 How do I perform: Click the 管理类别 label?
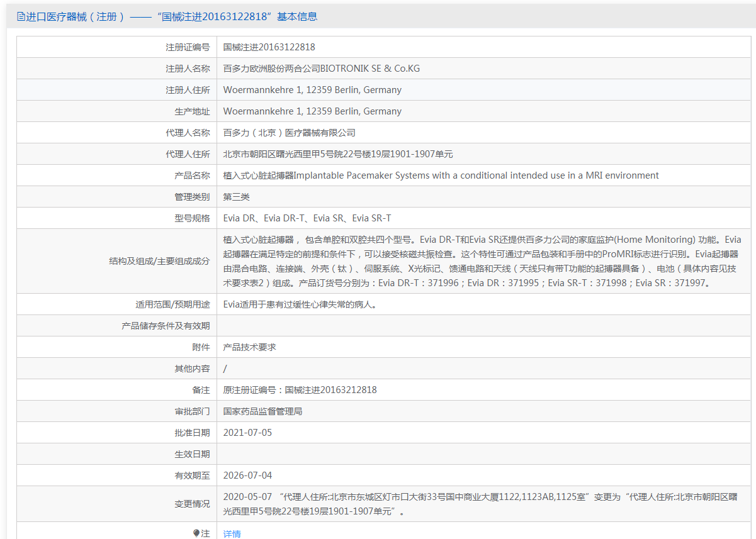[192, 197]
